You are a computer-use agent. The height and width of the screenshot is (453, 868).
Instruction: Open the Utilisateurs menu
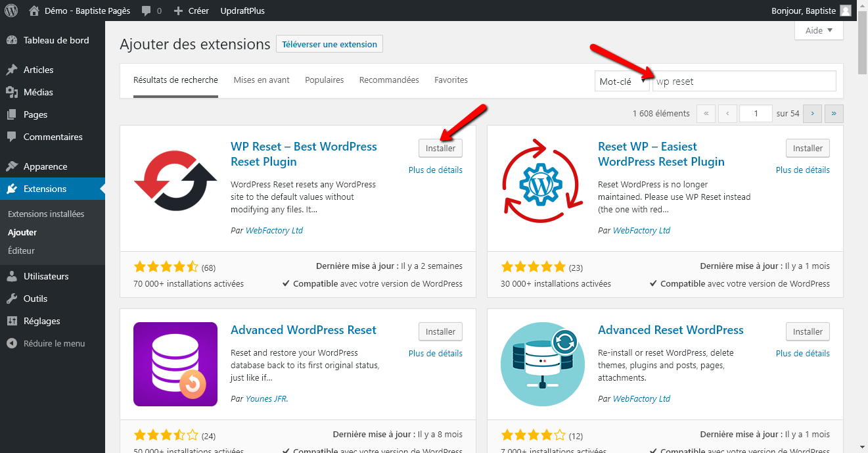pyautogui.click(x=53, y=276)
